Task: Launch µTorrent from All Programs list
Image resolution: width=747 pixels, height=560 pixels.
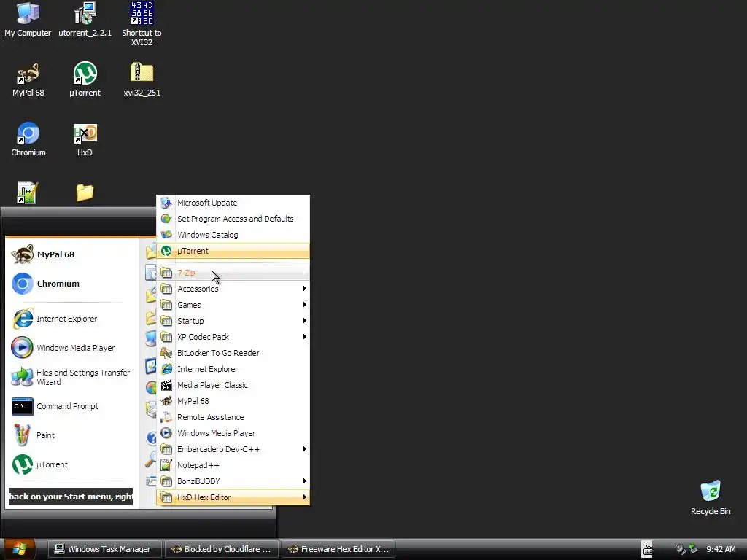Action: click(x=233, y=251)
